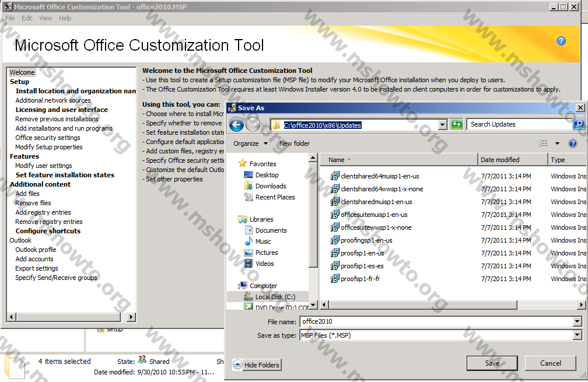Screen dimensions: 588x382
Task: Select Welcome in the OCT sidebar
Action: (x=22, y=72)
